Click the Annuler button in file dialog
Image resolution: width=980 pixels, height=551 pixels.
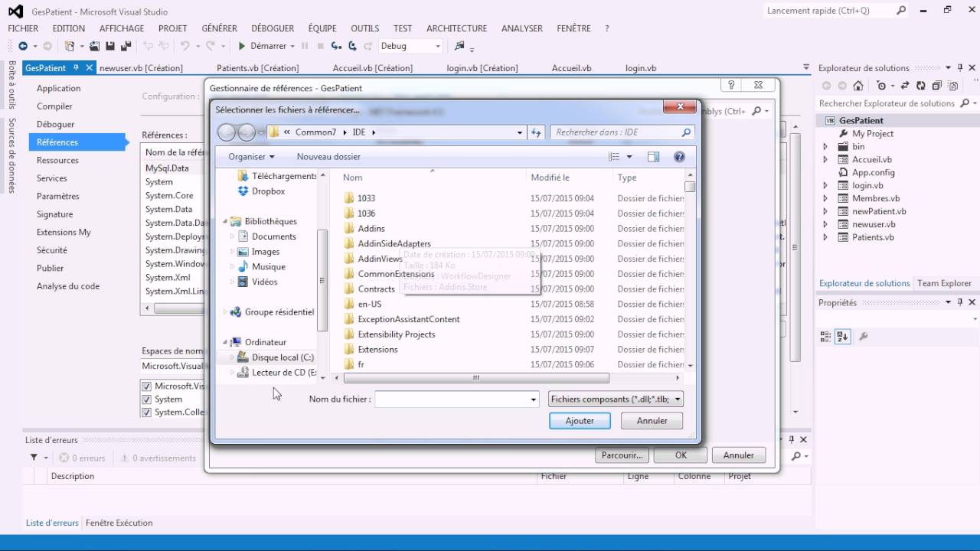[652, 420]
